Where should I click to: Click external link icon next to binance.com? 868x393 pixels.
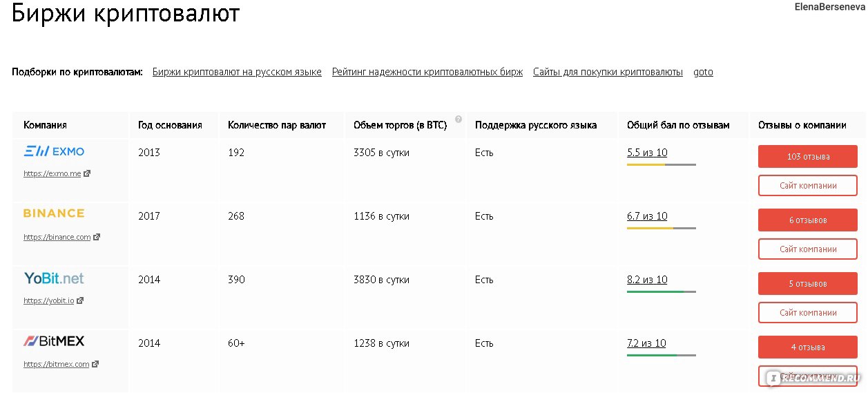[97, 238]
